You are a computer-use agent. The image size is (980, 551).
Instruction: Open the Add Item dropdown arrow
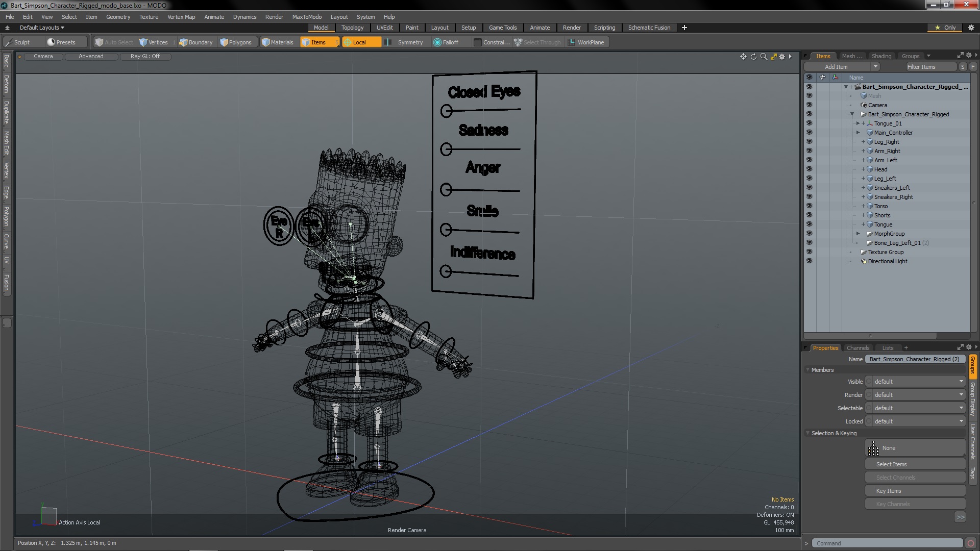click(875, 67)
